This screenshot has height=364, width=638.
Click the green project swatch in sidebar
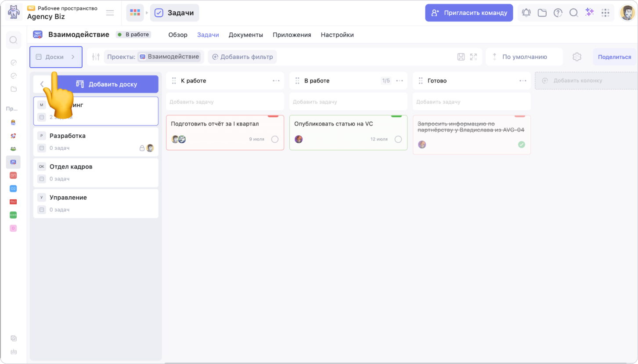[13, 215]
